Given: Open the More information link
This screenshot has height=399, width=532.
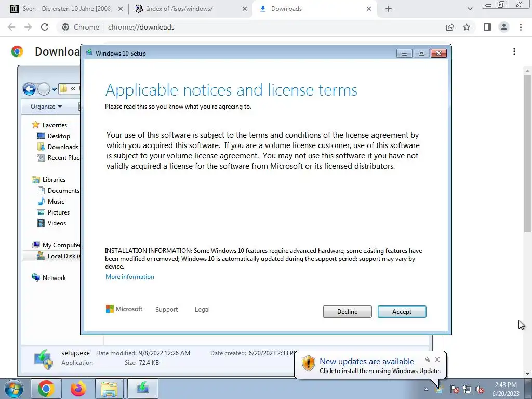Looking at the screenshot, I should pos(129,277).
